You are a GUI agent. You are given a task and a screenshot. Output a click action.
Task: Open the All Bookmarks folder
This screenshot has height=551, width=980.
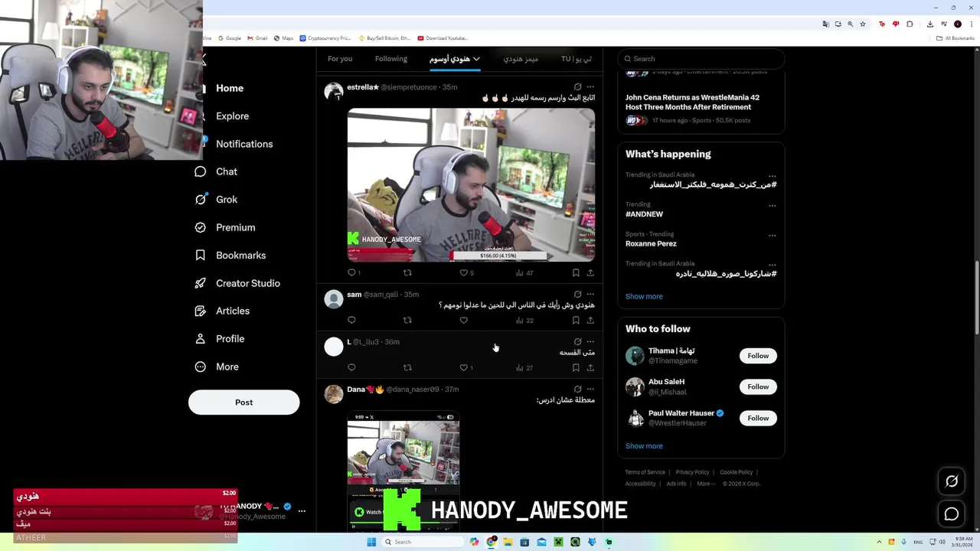[x=955, y=38]
